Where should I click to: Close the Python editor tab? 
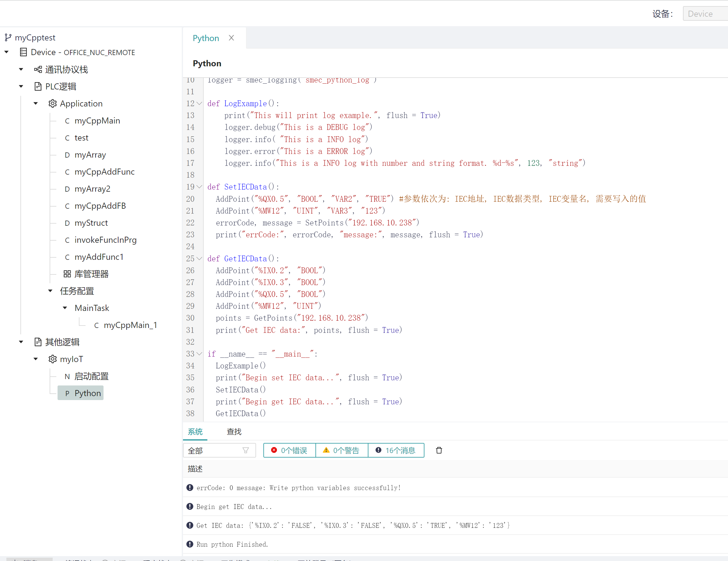pos(231,38)
